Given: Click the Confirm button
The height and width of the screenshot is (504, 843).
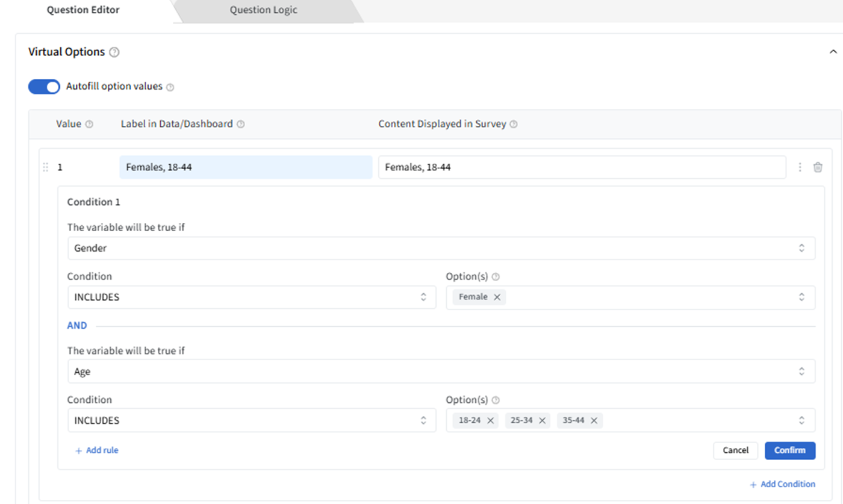Looking at the screenshot, I should [789, 450].
